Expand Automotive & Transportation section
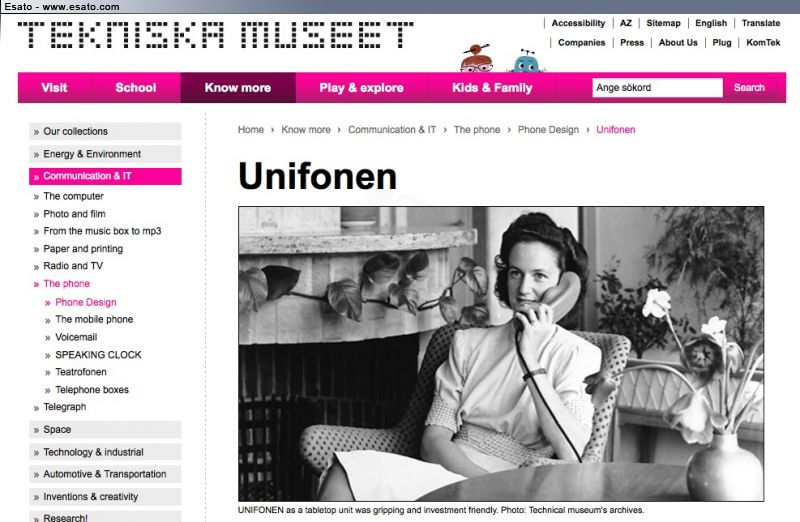The image size is (800, 522). (x=105, y=474)
